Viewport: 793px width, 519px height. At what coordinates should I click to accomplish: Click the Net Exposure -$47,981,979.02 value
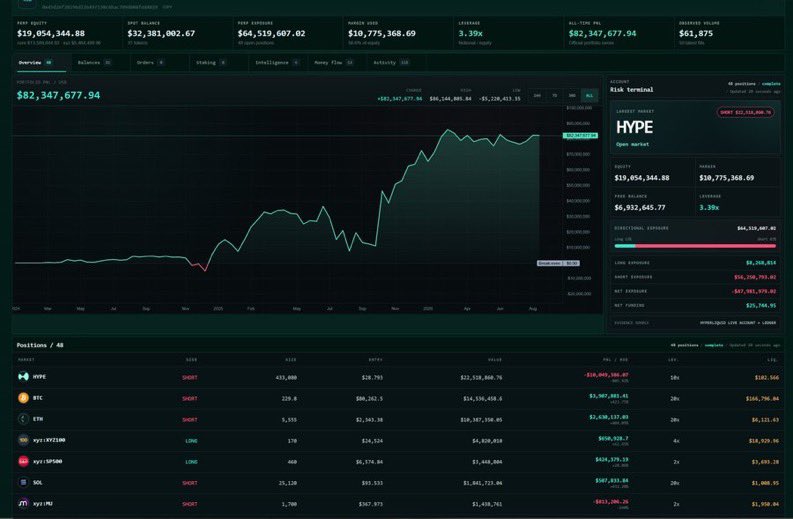[x=754, y=291]
